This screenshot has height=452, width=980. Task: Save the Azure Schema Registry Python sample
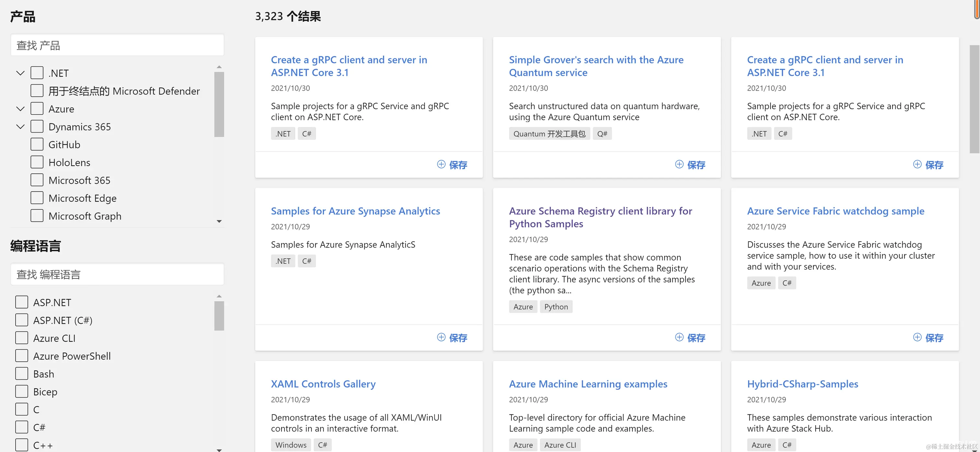(x=690, y=338)
